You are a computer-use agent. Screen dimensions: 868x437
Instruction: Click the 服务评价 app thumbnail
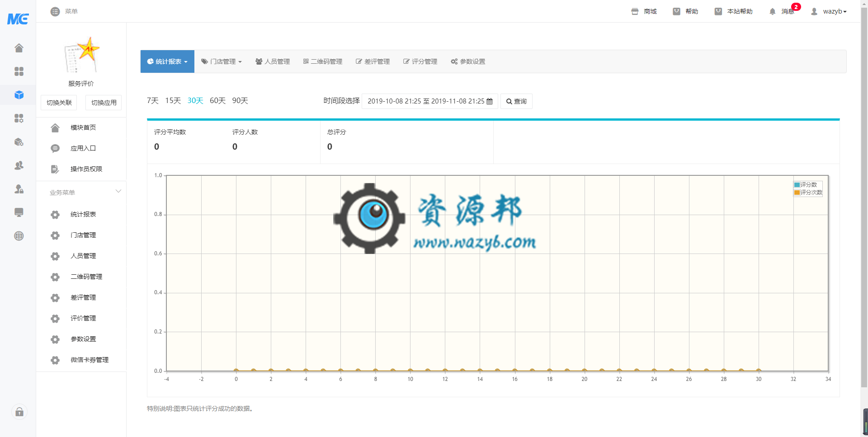point(81,55)
